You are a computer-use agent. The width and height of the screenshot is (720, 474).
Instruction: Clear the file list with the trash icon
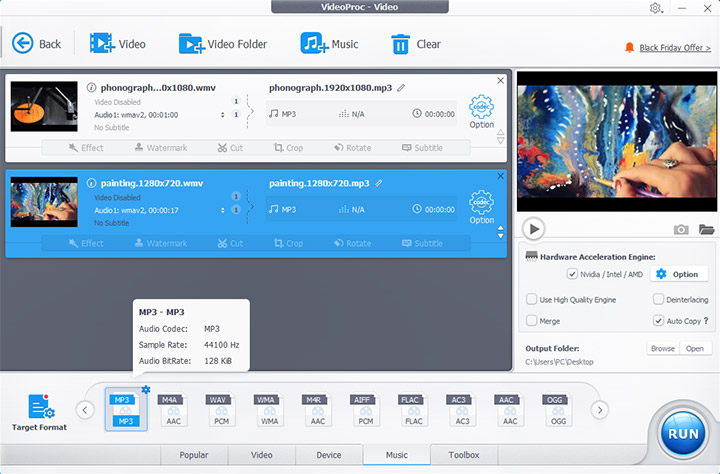tap(416, 44)
